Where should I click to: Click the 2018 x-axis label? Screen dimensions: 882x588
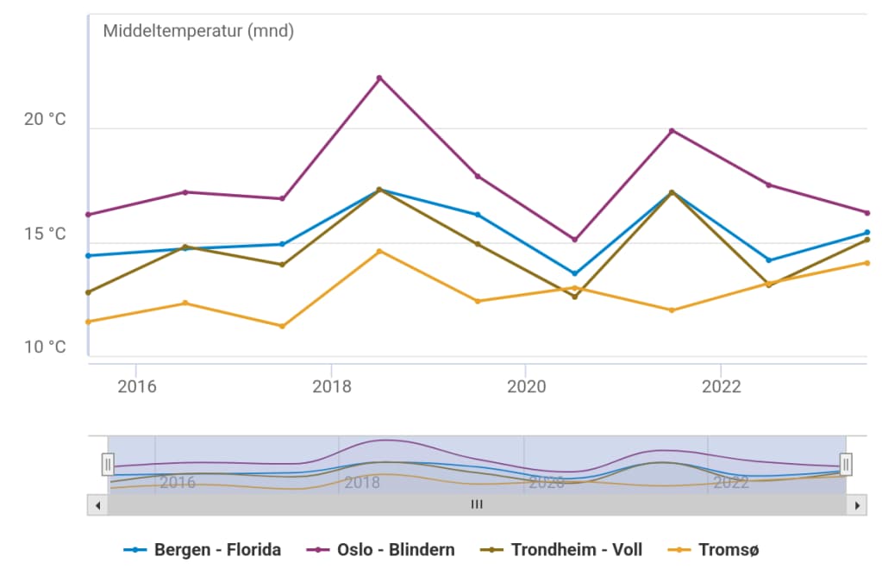click(x=331, y=385)
